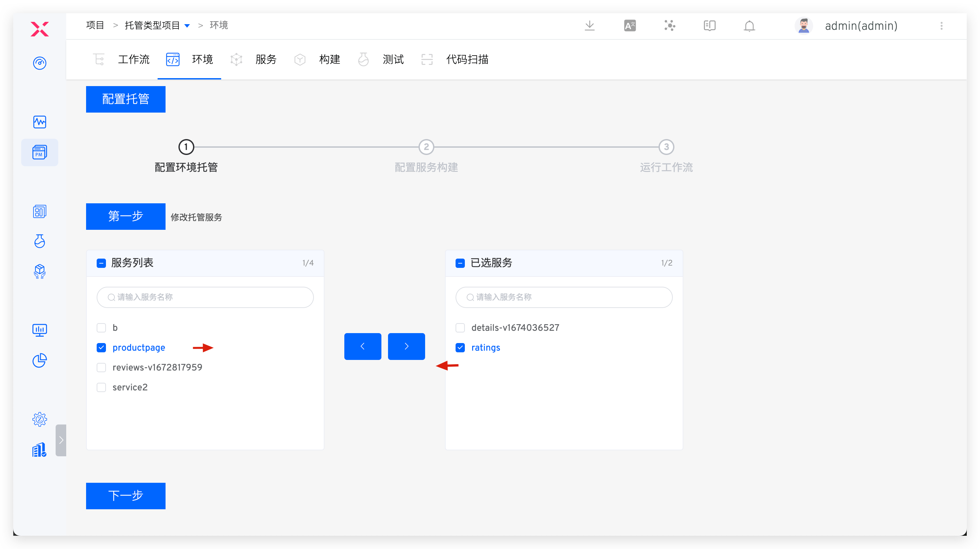The width and height of the screenshot is (980, 549).
Task: Select the details-v1674036527 checkbox
Action: (x=460, y=327)
